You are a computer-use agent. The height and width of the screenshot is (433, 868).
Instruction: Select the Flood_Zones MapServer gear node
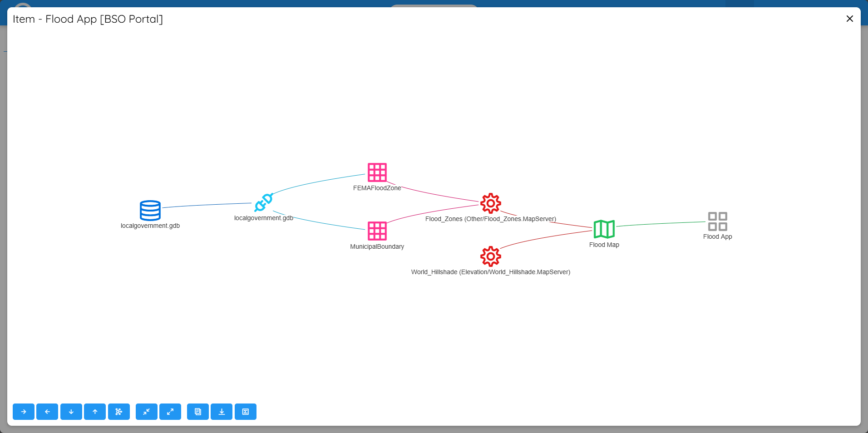(x=490, y=203)
